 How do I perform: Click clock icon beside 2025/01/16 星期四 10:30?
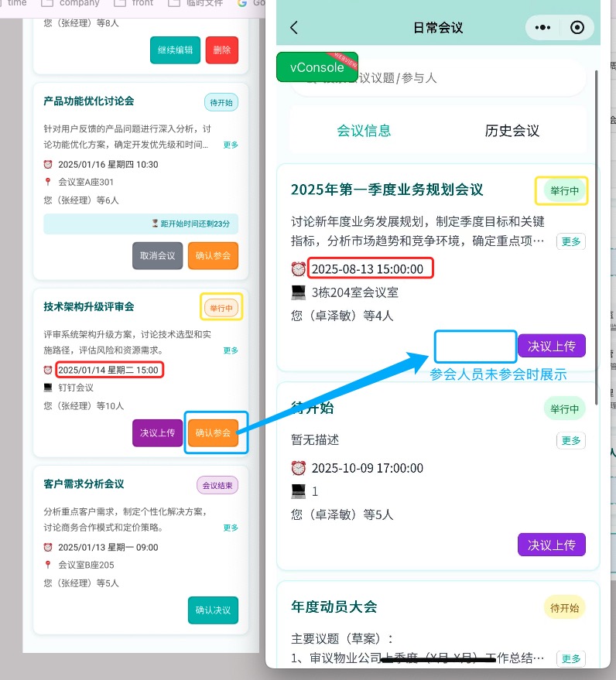tap(48, 164)
